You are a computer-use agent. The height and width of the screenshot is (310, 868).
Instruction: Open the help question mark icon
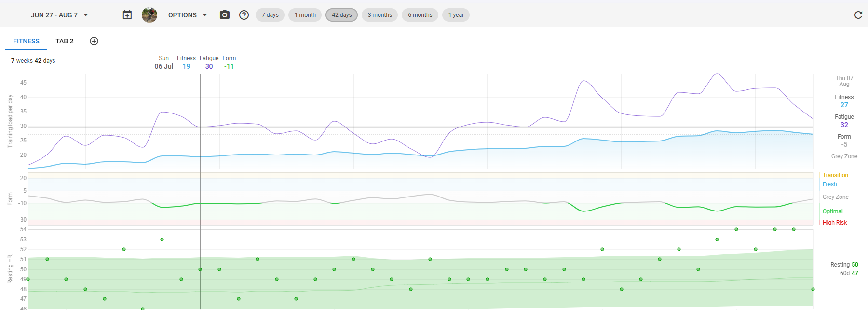(x=244, y=15)
